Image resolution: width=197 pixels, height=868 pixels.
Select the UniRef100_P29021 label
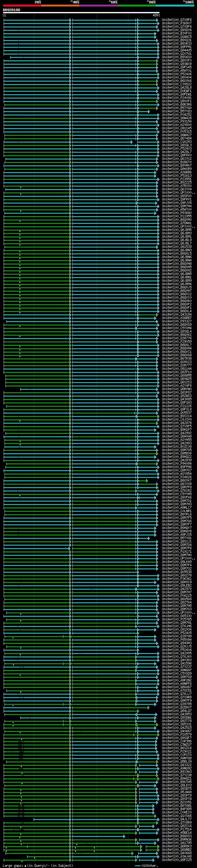click(177, 751)
